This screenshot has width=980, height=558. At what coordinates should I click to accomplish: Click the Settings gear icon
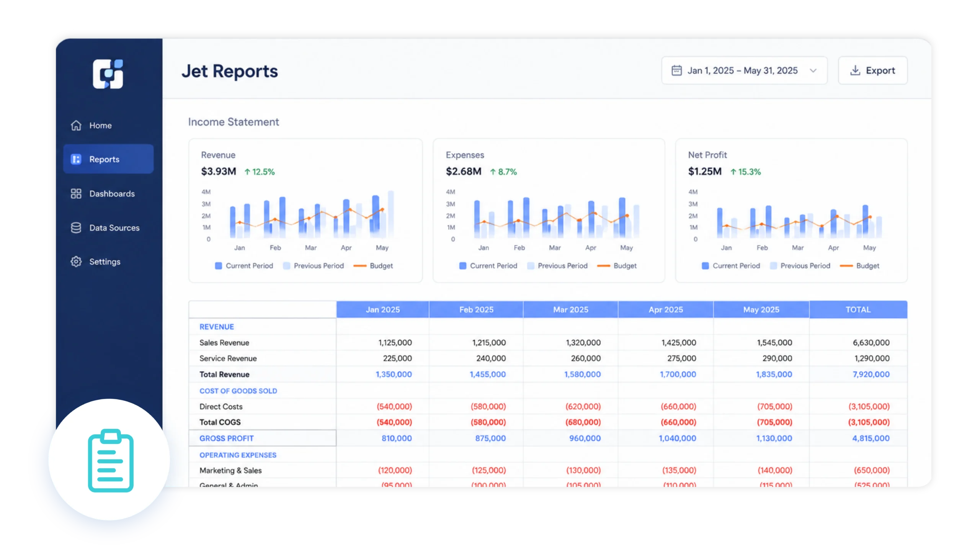coord(76,261)
